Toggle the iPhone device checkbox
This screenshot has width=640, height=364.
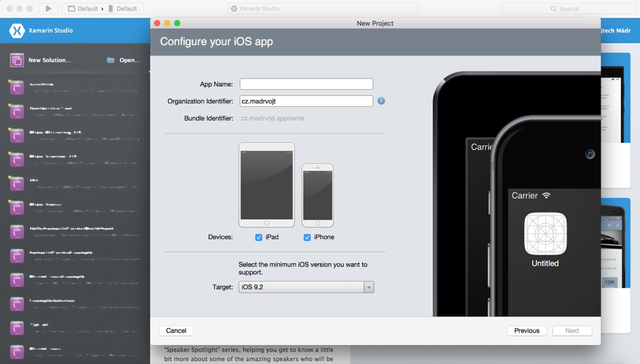click(307, 237)
